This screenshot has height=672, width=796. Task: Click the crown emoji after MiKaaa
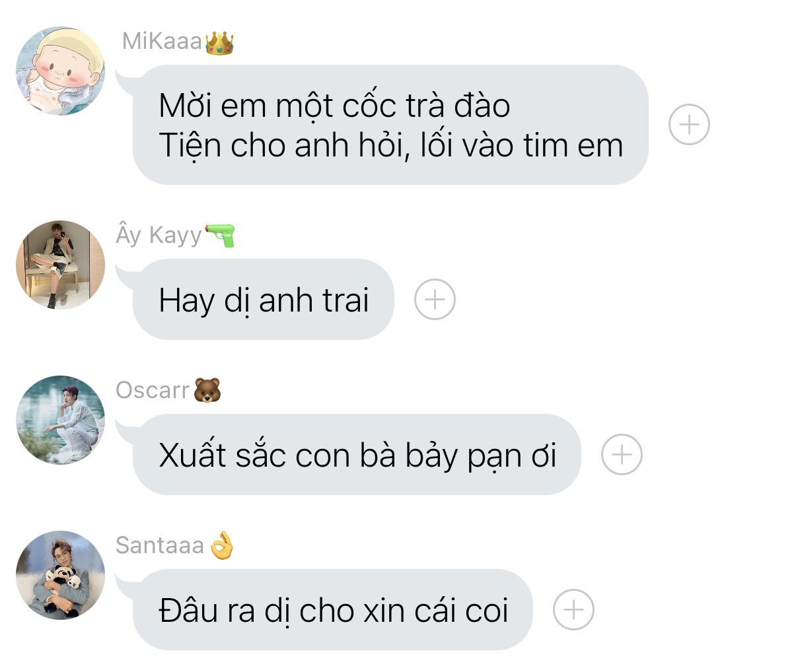click(x=219, y=42)
